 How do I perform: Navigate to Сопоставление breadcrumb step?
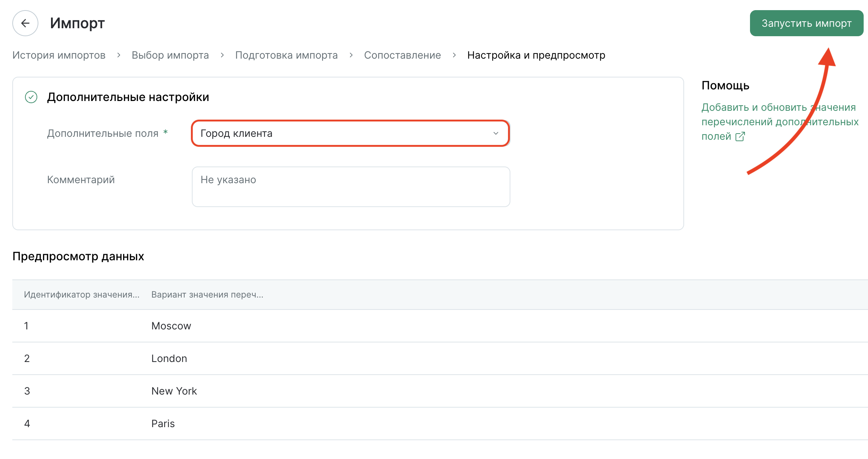click(403, 55)
